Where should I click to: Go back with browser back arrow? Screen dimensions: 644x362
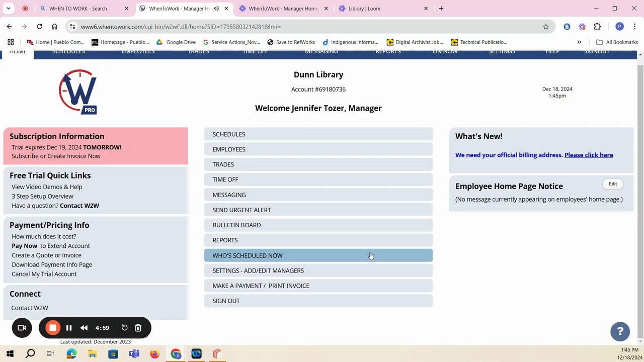(9, 27)
